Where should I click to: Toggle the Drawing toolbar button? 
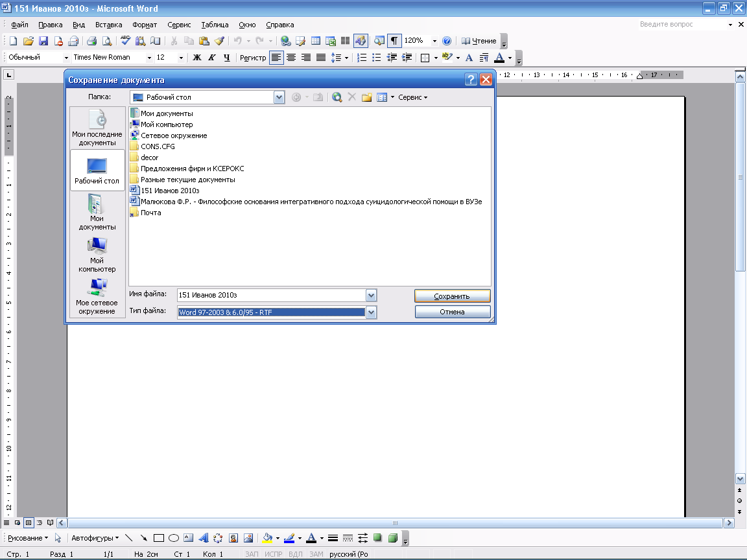click(x=361, y=41)
